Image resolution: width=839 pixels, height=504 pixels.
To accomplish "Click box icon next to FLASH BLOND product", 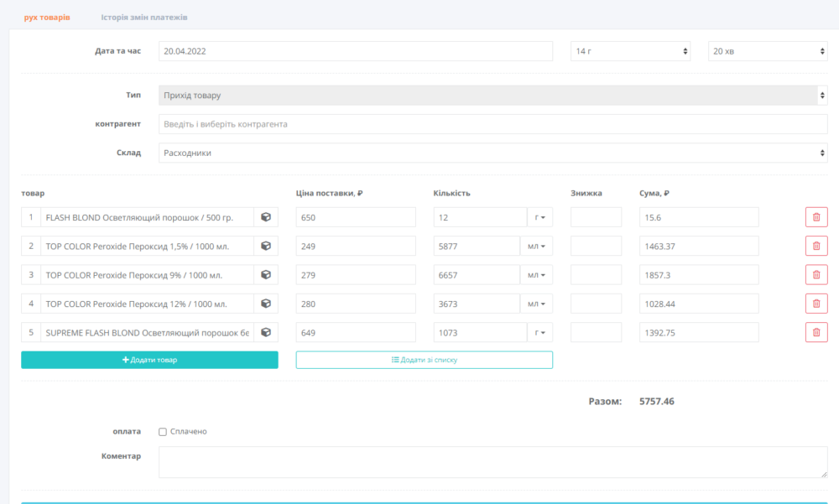I will point(266,217).
